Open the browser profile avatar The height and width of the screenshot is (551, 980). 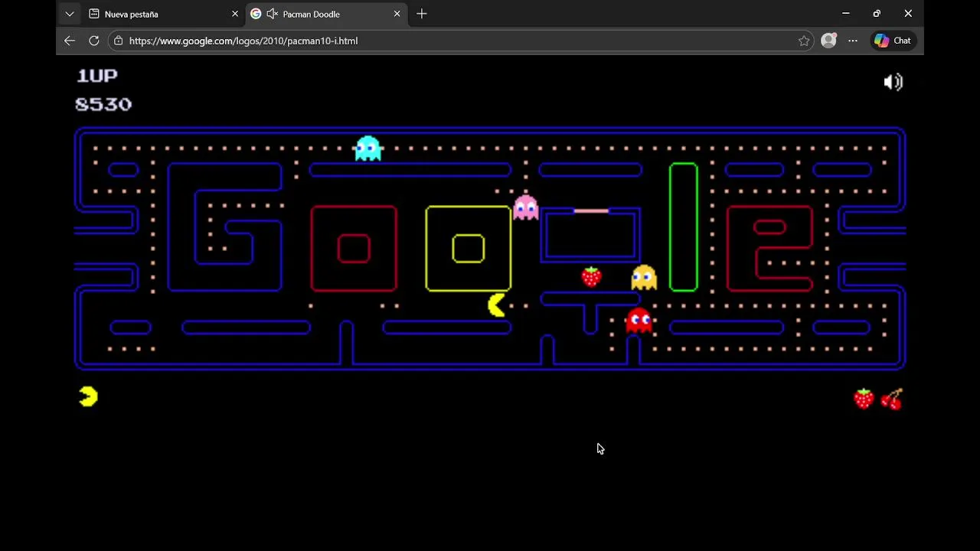pos(828,41)
